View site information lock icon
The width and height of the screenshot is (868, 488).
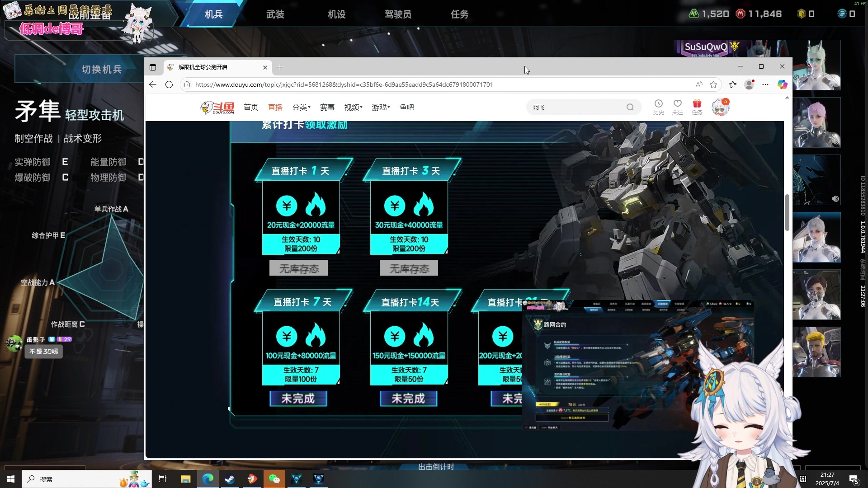coord(187,84)
